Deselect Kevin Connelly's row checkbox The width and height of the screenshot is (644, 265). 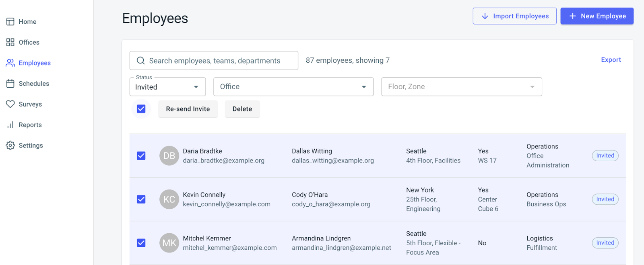pyautogui.click(x=141, y=199)
